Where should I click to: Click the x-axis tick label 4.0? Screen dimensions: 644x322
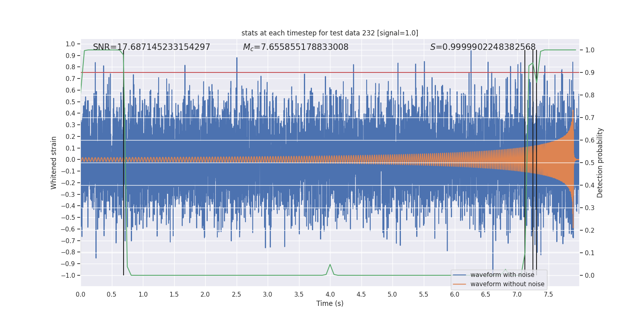pyautogui.click(x=330, y=294)
